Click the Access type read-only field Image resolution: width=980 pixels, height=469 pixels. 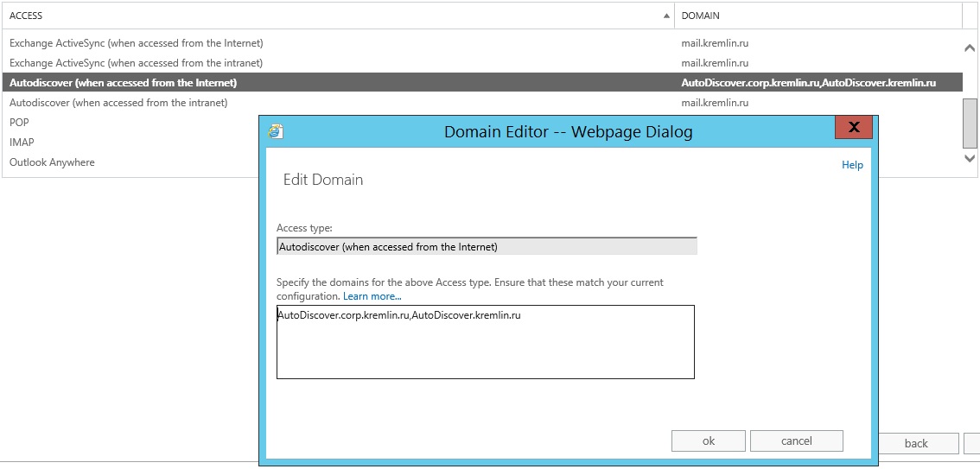coord(487,246)
